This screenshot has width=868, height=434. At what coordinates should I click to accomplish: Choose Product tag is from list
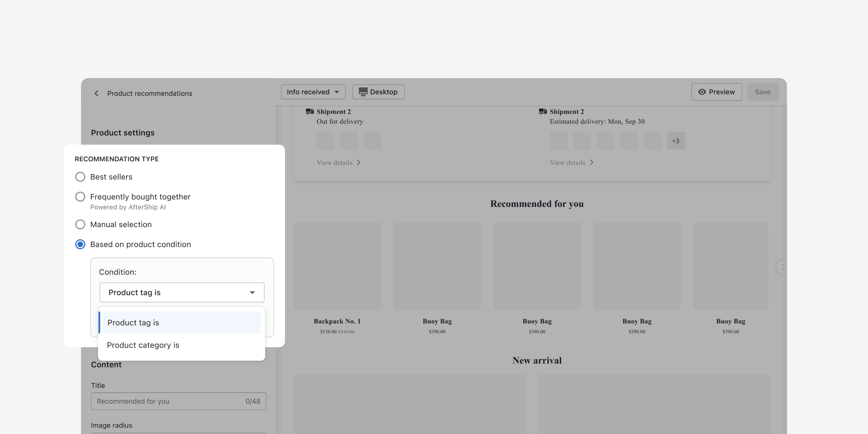[x=181, y=323]
